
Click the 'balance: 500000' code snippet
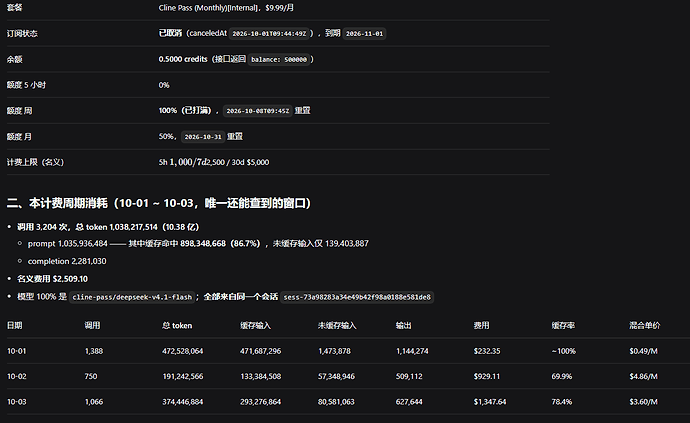coord(279,59)
